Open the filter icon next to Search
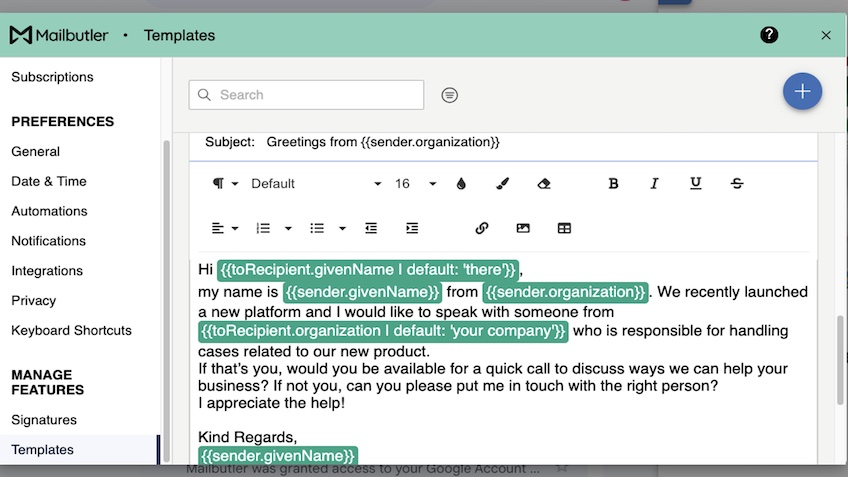This screenshot has height=477, width=848. pyautogui.click(x=449, y=95)
